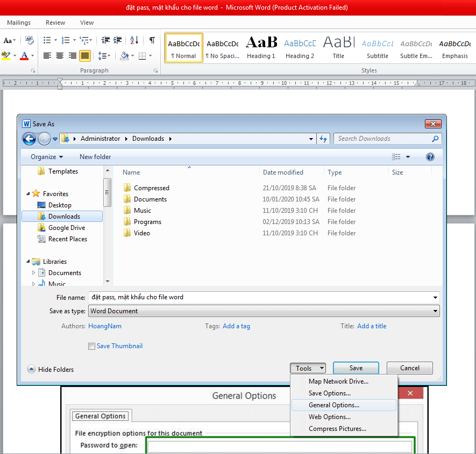Click the Cancel button
This screenshot has width=476, height=454.
pyautogui.click(x=409, y=368)
